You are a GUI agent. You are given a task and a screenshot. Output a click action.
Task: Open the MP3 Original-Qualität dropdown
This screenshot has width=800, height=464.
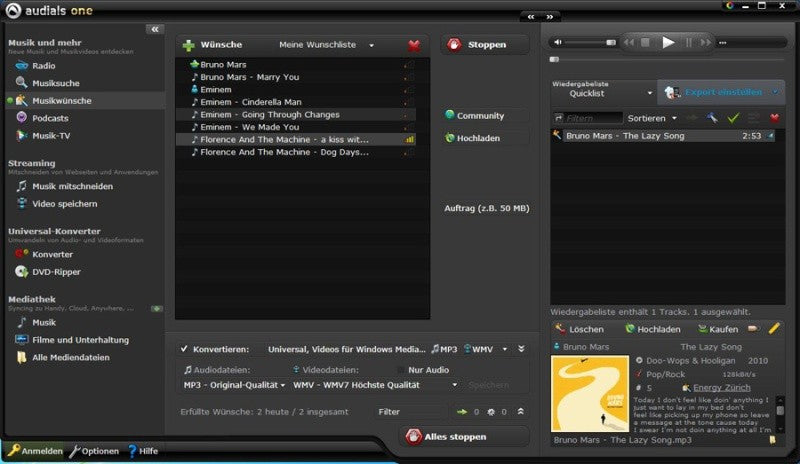click(234, 385)
